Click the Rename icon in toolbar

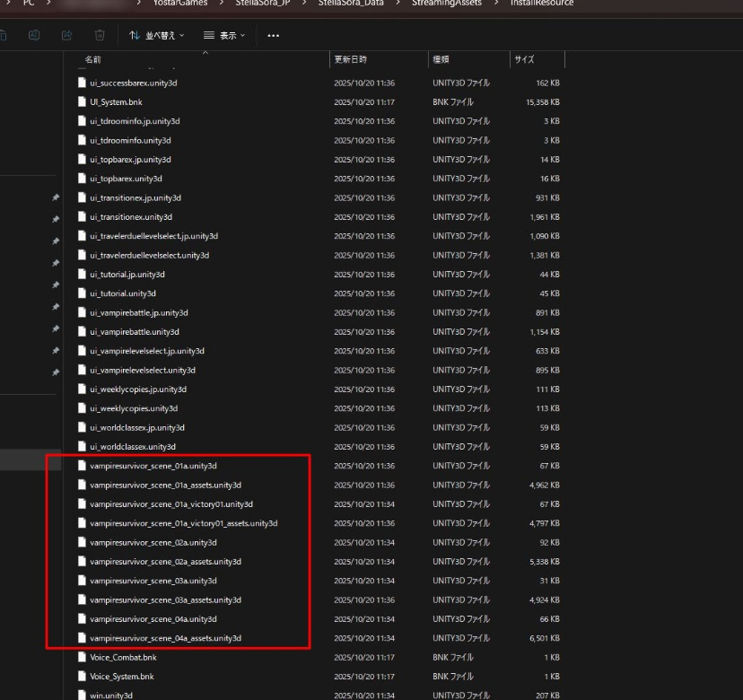coord(35,35)
